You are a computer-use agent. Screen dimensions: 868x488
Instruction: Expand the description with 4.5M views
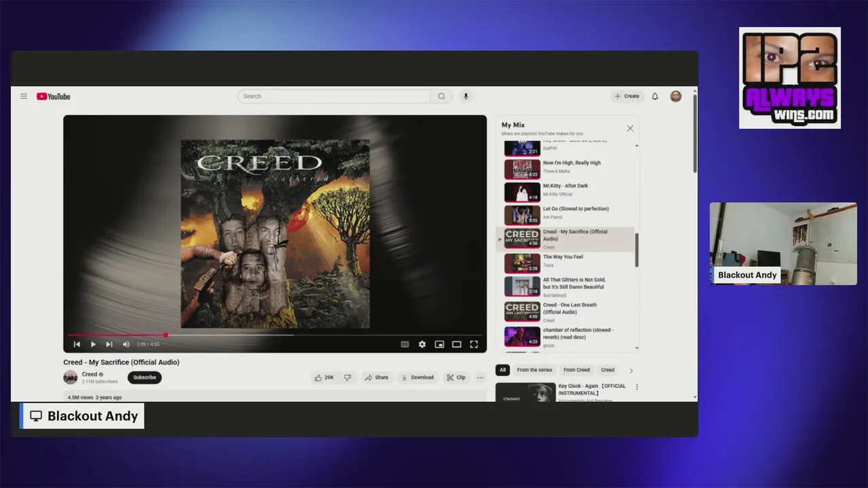pos(275,396)
